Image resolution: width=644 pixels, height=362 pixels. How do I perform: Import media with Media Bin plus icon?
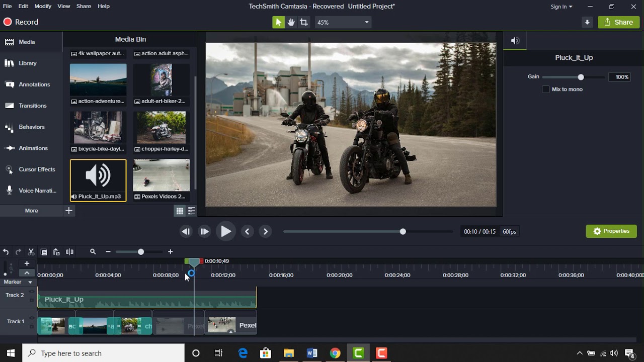pyautogui.click(x=69, y=211)
